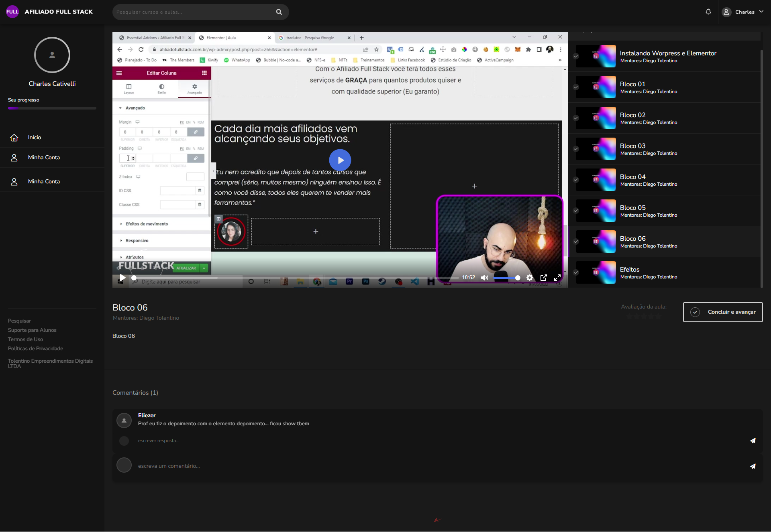The image size is (771, 532).
Task: Open video settings gear icon
Action: tap(530, 278)
